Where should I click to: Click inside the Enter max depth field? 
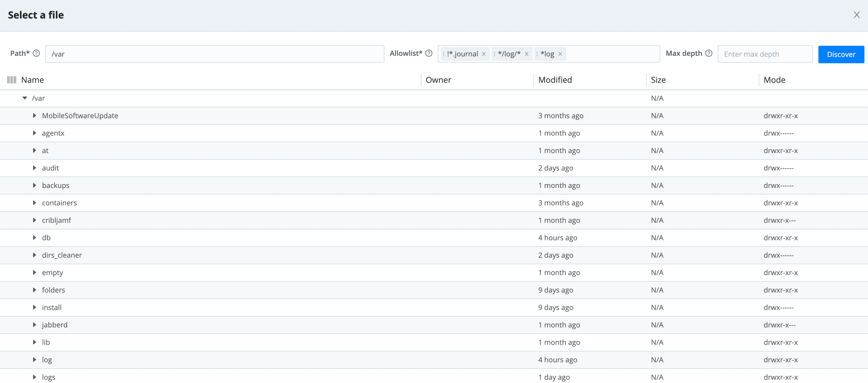point(765,54)
